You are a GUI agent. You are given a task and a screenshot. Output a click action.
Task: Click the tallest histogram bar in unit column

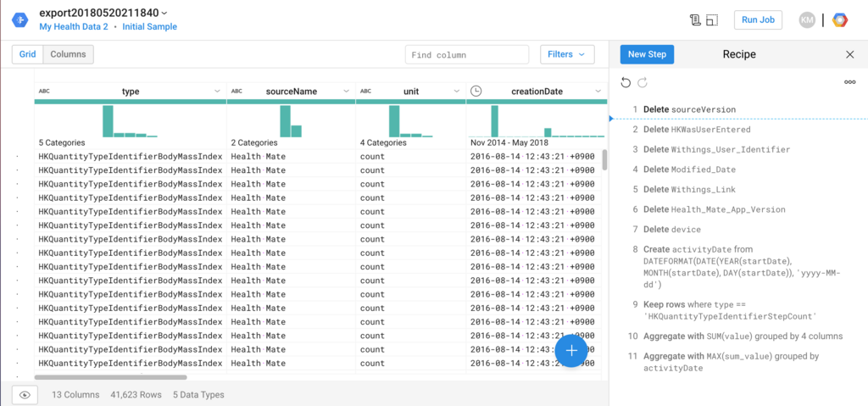[394, 120]
